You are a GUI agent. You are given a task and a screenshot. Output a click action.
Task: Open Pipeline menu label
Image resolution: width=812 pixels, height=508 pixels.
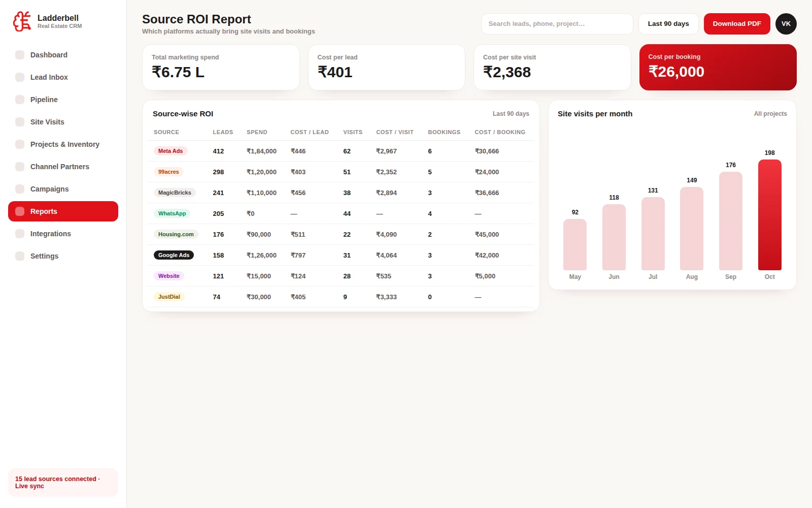click(44, 100)
